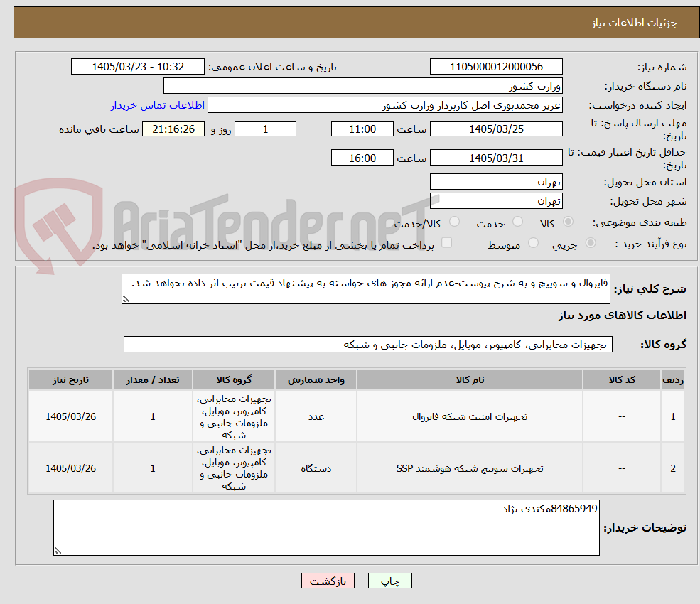700x604 pixels.
Task: Click the need date cell of switch row
Action: [70, 468]
